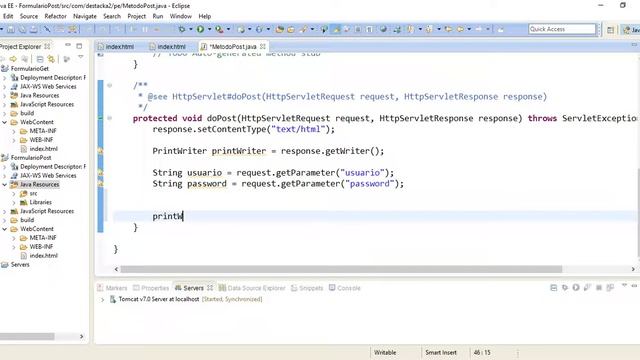
Task: Expand the Tomcat v7.0 Server entry
Action: pos(102,299)
